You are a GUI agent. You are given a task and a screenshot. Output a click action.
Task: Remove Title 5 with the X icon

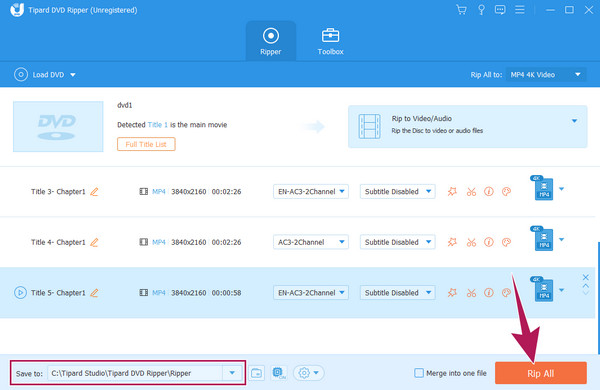(x=585, y=277)
